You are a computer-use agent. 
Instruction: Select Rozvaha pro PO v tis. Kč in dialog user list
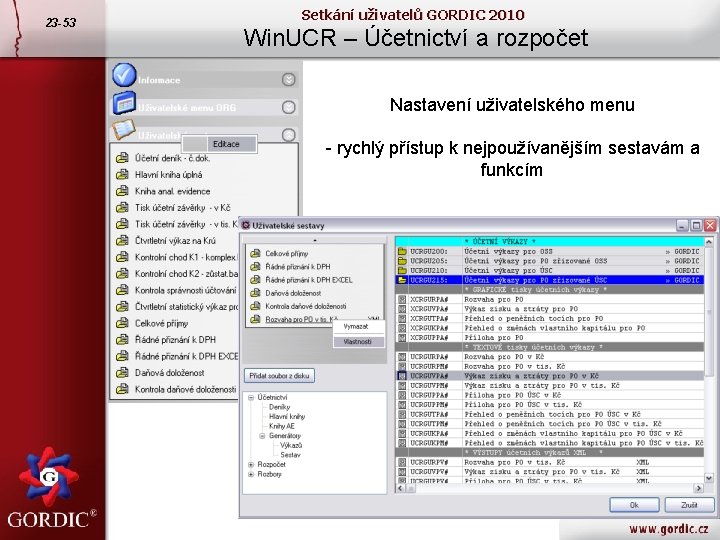pos(301,319)
